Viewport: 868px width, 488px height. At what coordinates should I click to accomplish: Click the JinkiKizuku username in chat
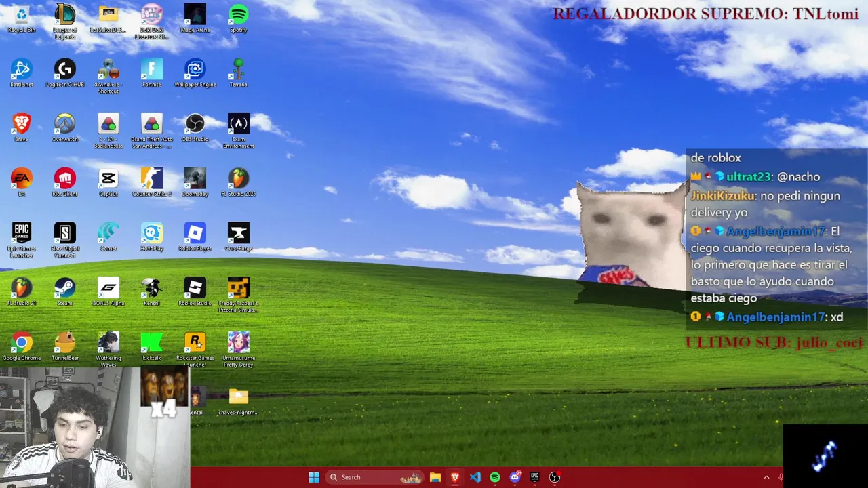(722, 196)
